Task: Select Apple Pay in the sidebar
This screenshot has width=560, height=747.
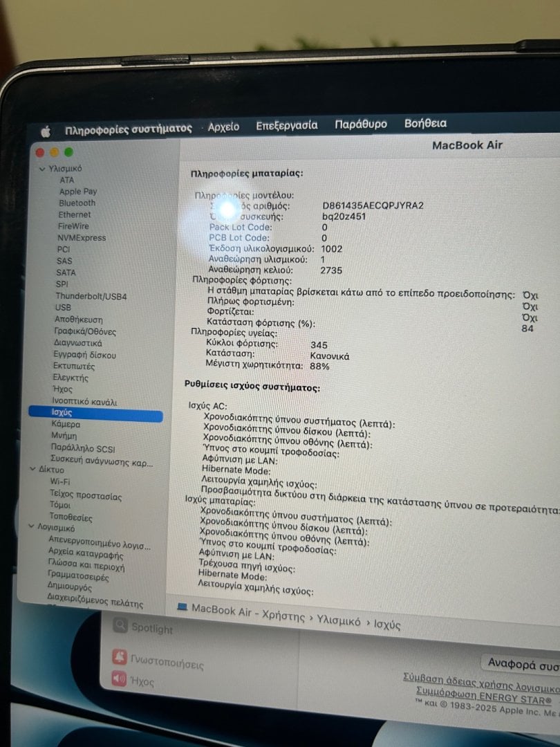Action: coord(78,192)
